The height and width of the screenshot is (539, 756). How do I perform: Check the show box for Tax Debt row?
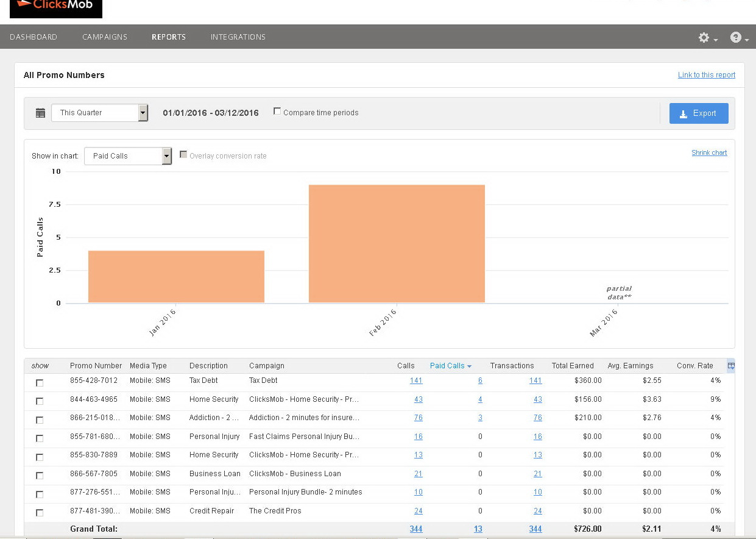click(40, 383)
